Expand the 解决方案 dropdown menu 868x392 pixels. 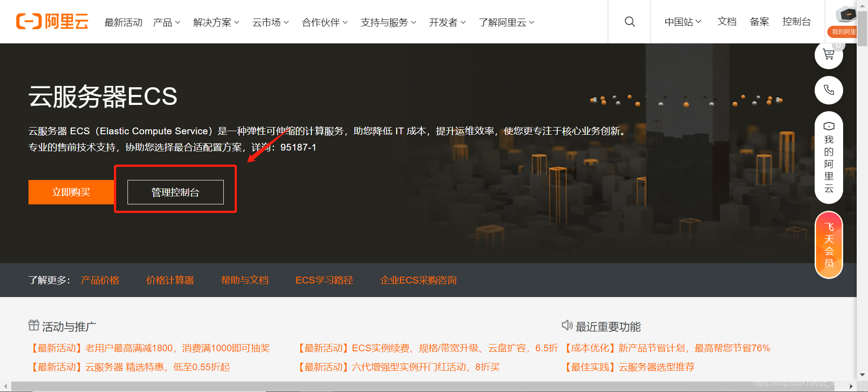point(216,22)
